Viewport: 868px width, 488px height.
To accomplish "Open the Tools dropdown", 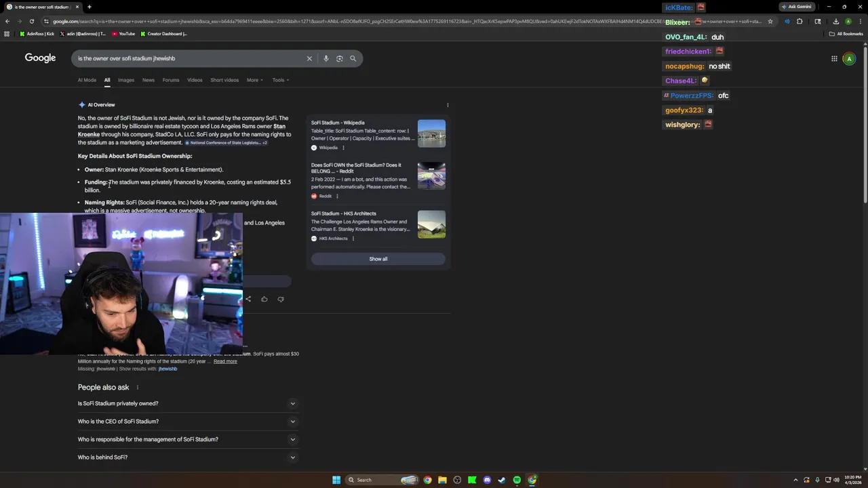I will click(x=281, y=80).
